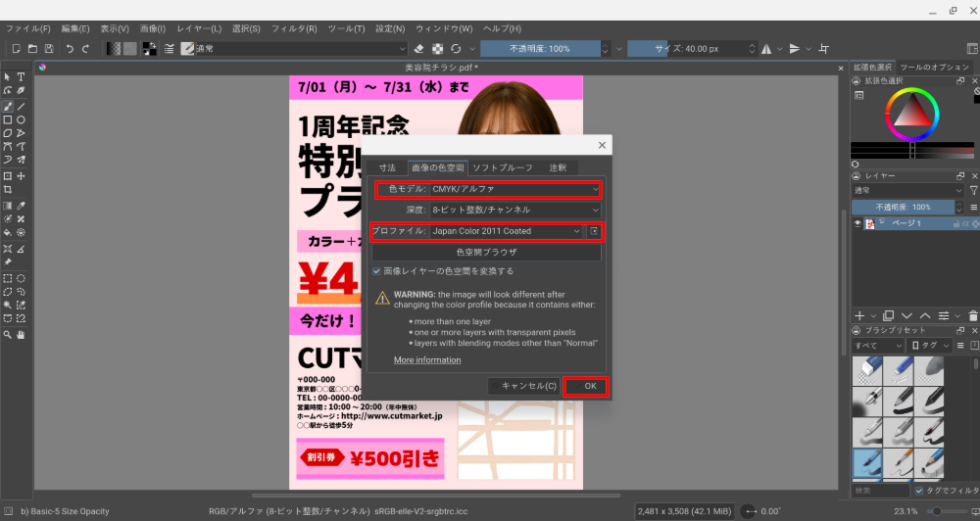Open the layer blending mode 通常 dropdown
Image resolution: width=980 pixels, height=521 pixels.
pos(907,190)
